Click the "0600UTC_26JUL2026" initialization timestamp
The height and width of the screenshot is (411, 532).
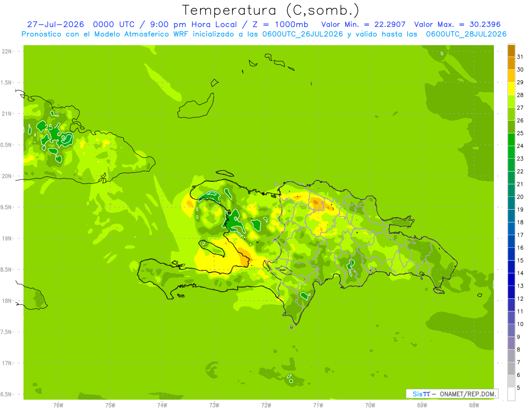pos(303,34)
